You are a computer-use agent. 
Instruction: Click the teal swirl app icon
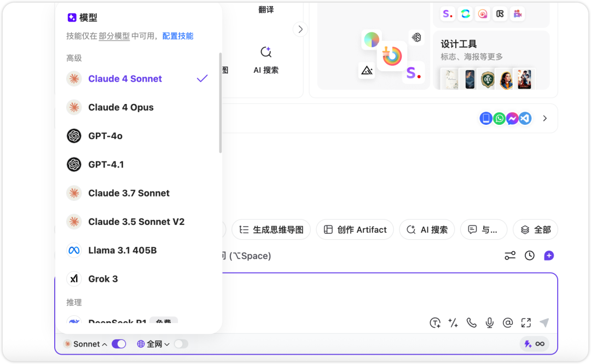click(x=465, y=14)
